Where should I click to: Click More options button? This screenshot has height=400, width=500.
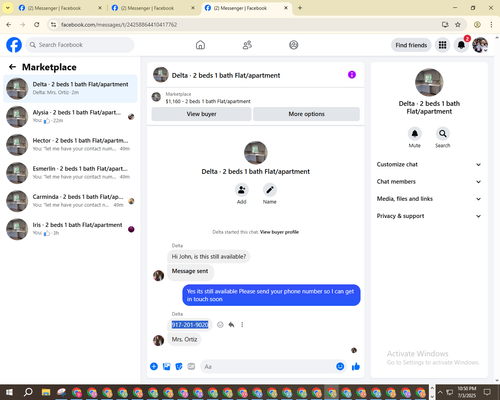[x=306, y=114]
